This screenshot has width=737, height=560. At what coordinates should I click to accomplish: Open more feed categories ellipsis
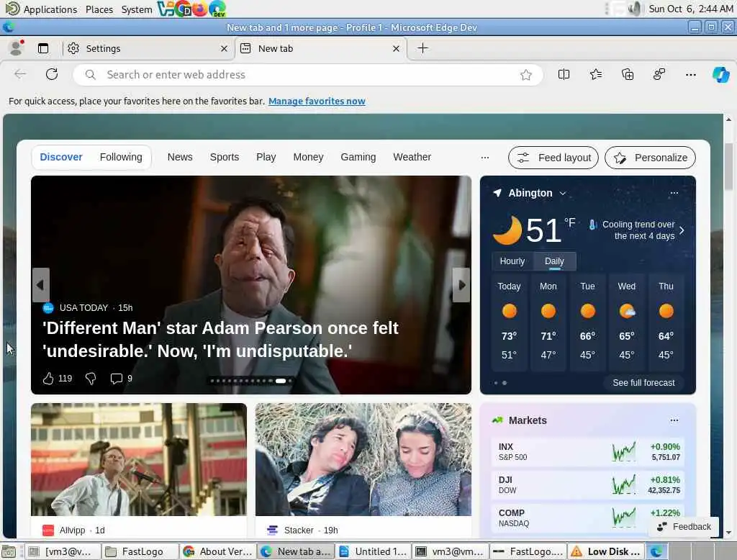coord(485,158)
